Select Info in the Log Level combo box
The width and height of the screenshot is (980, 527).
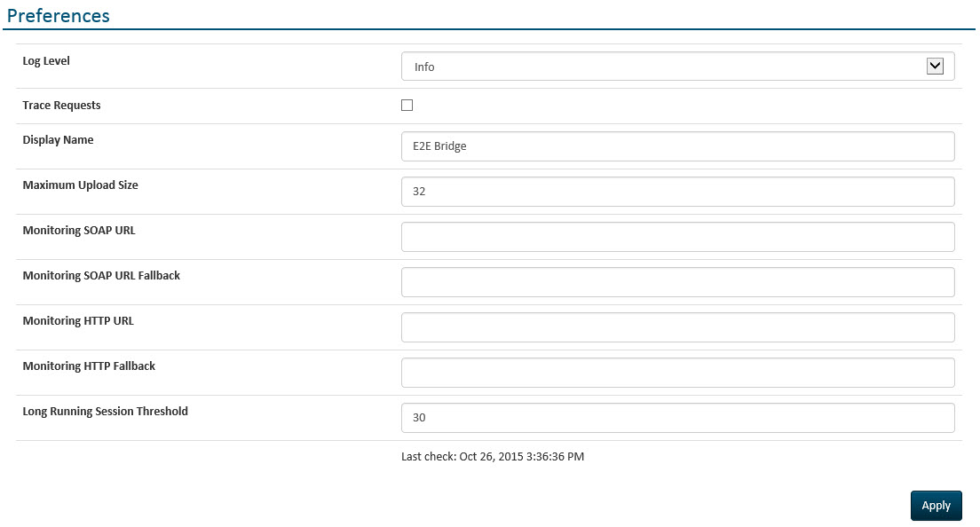click(678, 66)
